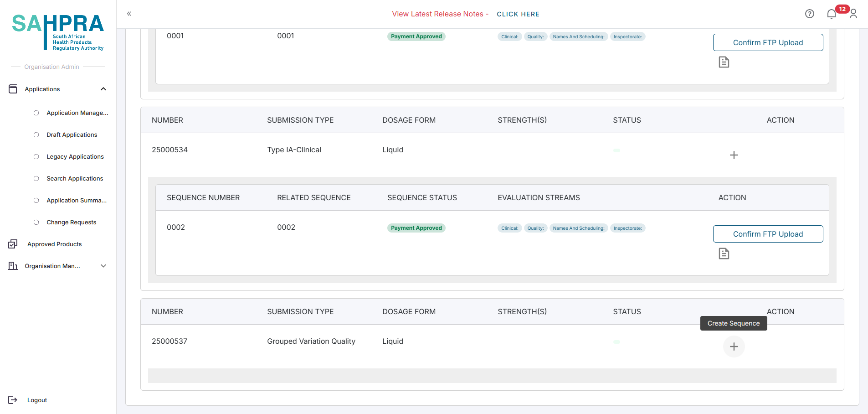
Task: Click Confirm FTP Upload for sequence 0002
Action: pos(768,234)
